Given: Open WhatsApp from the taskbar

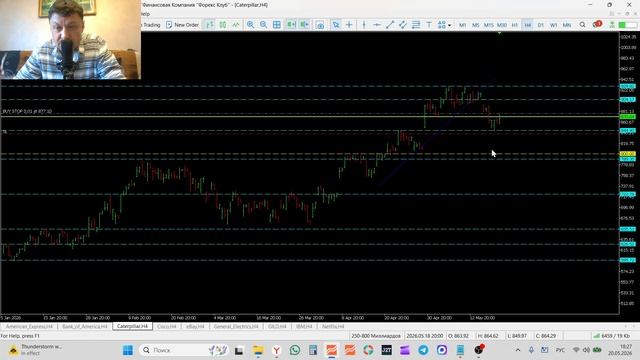Looking at the screenshot, I should tap(295, 350).
